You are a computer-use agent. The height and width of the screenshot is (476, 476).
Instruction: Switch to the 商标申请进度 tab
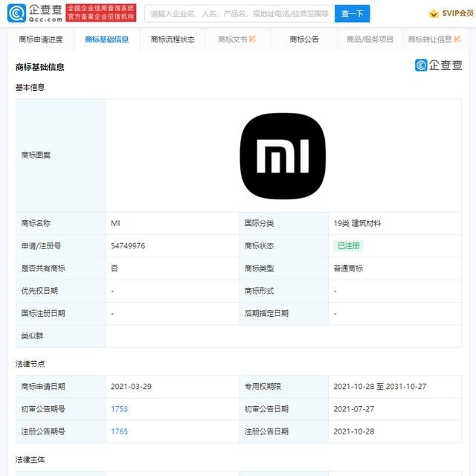coord(41,39)
